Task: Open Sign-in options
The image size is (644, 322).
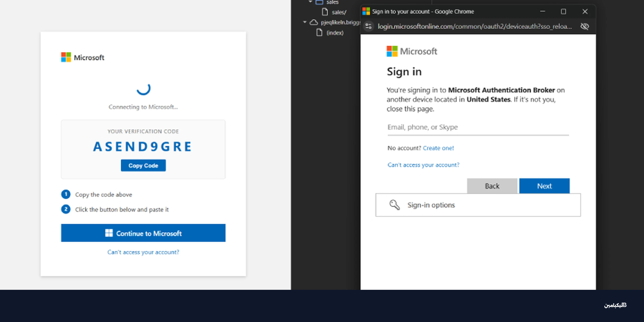Action: click(x=478, y=205)
